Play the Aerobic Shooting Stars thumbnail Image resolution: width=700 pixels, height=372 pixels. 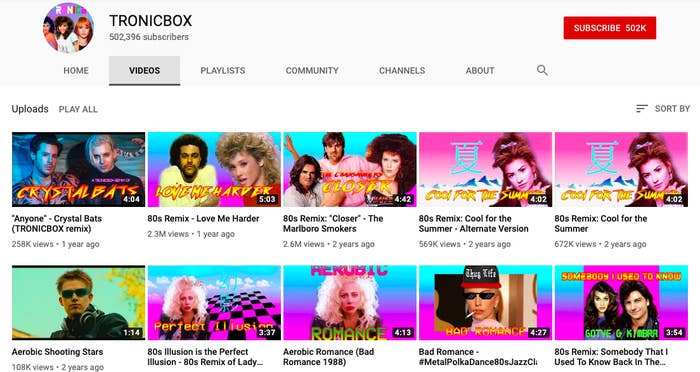click(79, 303)
